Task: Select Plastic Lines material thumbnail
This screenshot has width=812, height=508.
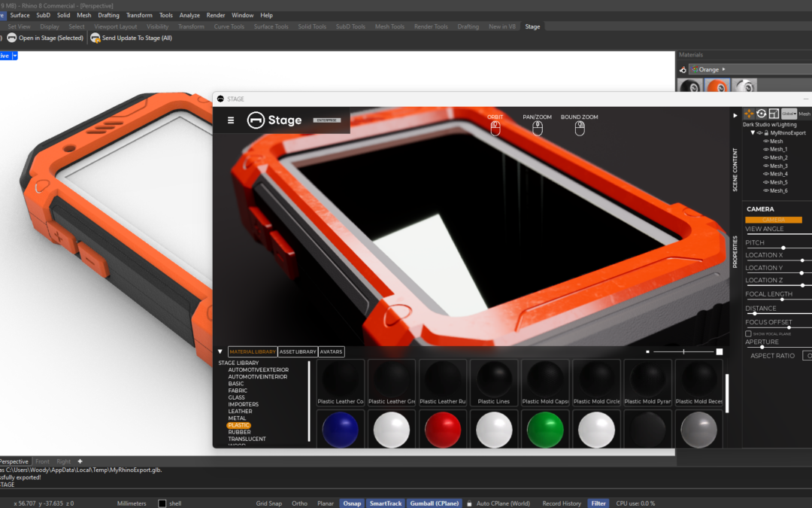Action: click(x=493, y=383)
